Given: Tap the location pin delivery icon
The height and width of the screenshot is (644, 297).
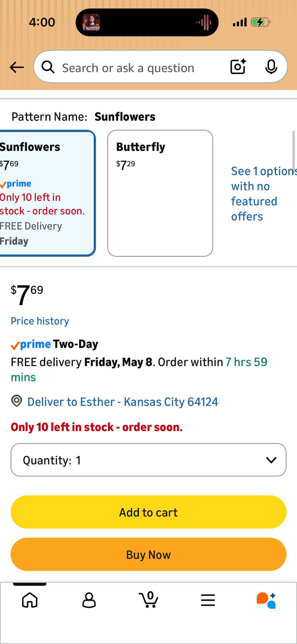Looking at the screenshot, I should (x=17, y=401).
